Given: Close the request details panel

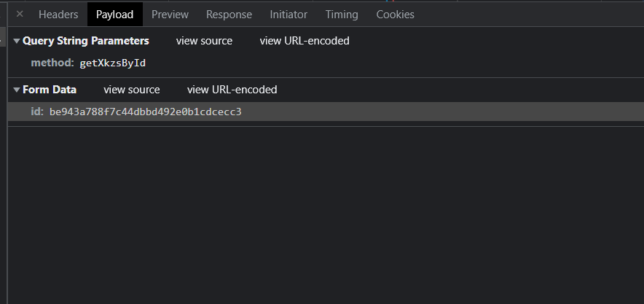Looking at the screenshot, I should (x=20, y=15).
